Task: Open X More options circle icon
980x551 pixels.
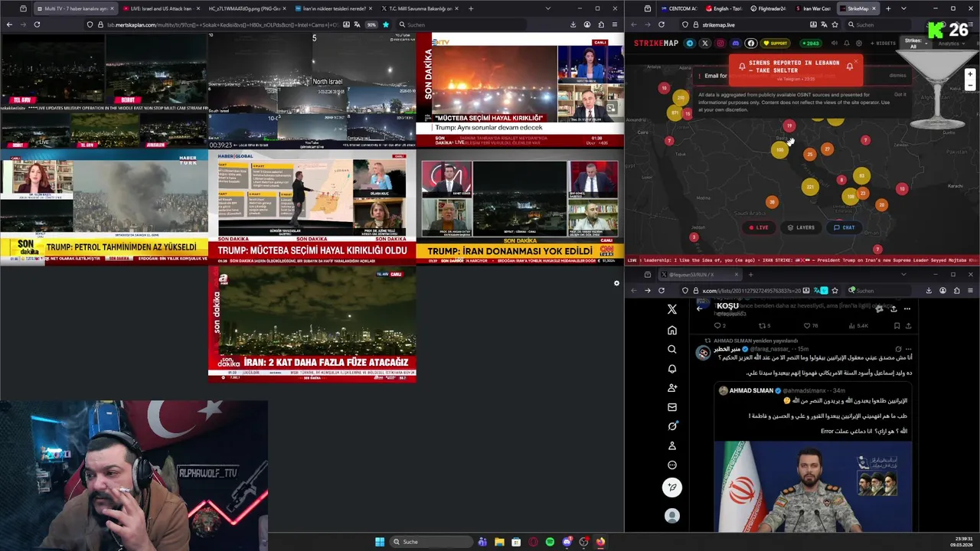Action: [x=672, y=465]
